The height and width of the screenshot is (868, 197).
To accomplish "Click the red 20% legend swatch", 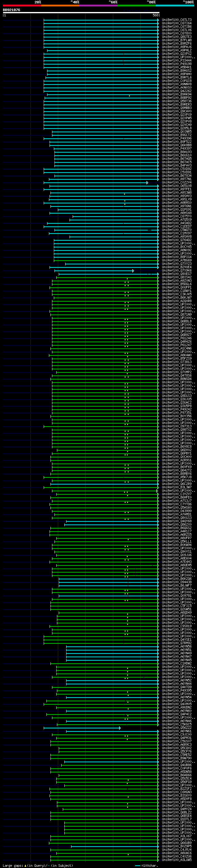I will (22, 6).
